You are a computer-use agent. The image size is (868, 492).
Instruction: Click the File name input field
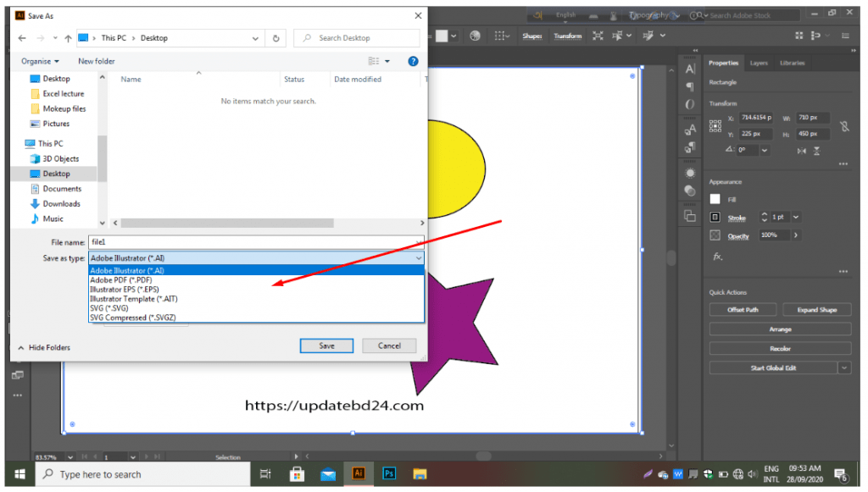pos(254,242)
